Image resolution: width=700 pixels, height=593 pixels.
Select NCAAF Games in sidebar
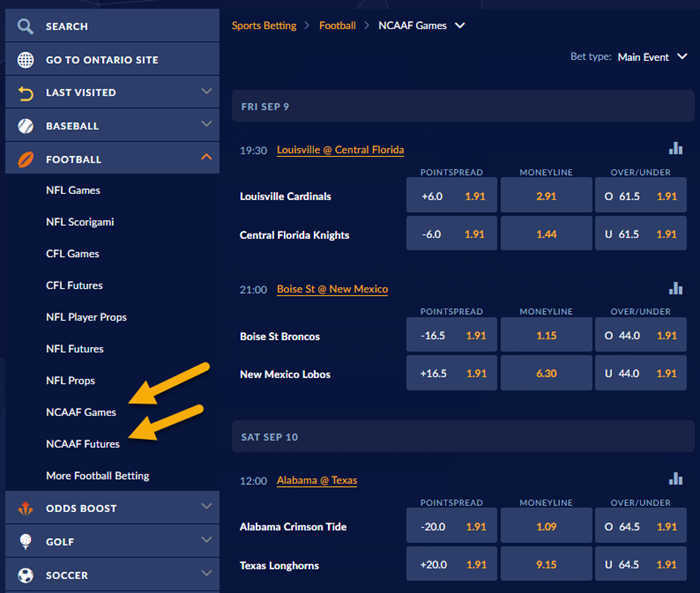(x=81, y=412)
